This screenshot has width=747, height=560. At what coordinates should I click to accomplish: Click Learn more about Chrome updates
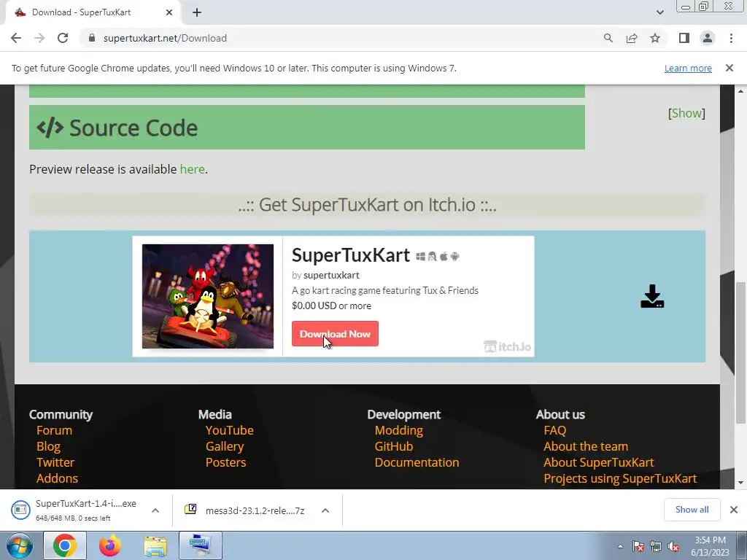[688, 68]
